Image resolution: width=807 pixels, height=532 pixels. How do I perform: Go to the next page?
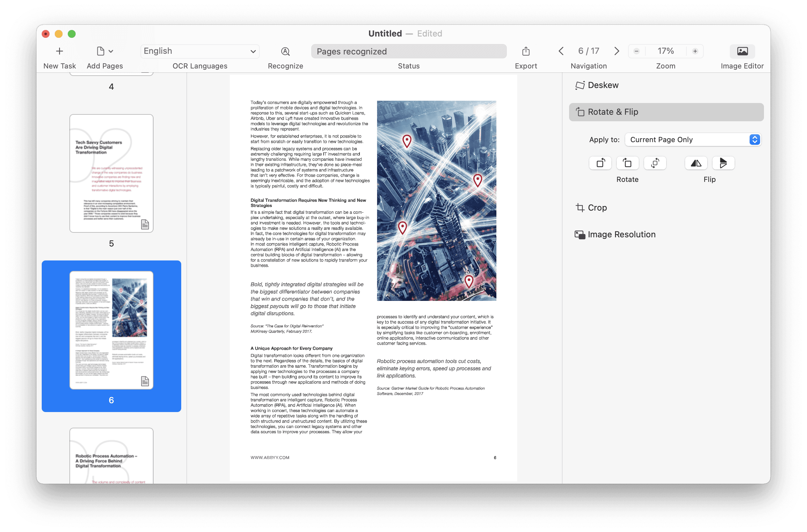[x=616, y=51]
